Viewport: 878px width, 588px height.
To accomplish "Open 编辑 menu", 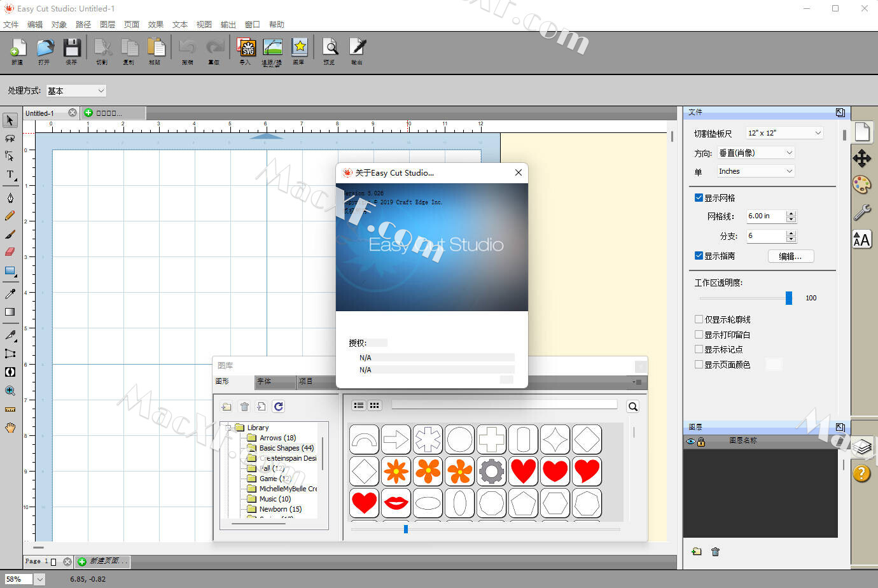I will (x=35, y=25).
